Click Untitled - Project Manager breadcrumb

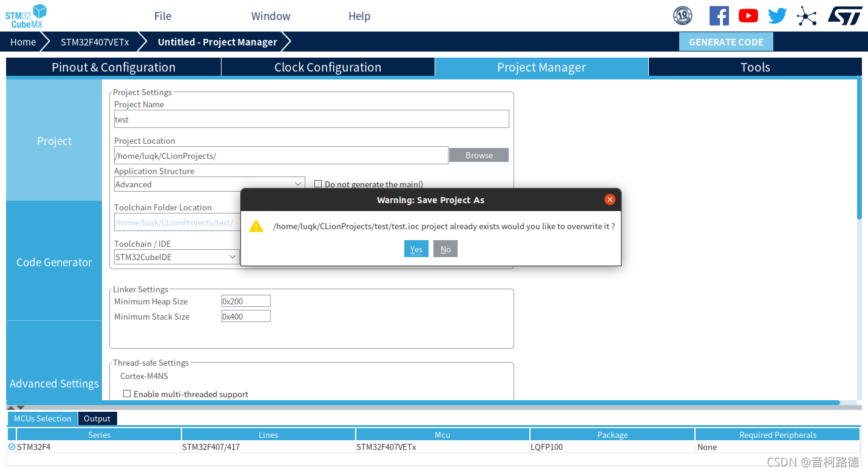(x=217, y=42)
